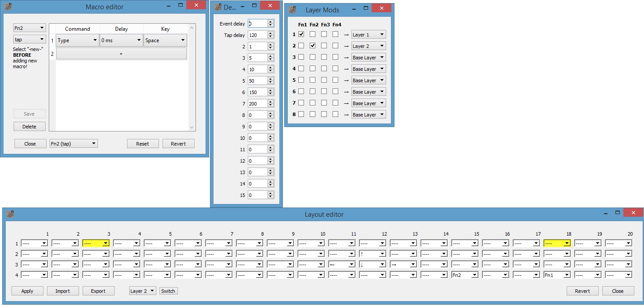Uncheck Fn1 checkbox in row 1

click(301, 34)
